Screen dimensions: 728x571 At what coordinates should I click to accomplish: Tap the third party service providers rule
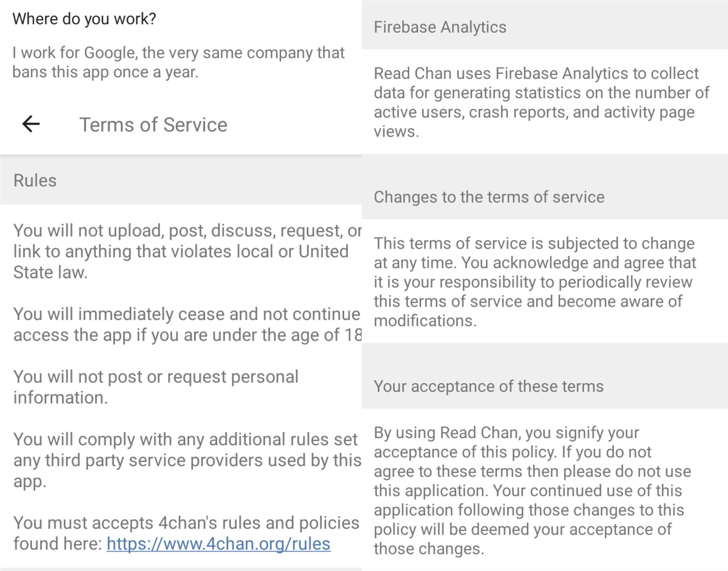pyautogui.click(x=187, y=460)
